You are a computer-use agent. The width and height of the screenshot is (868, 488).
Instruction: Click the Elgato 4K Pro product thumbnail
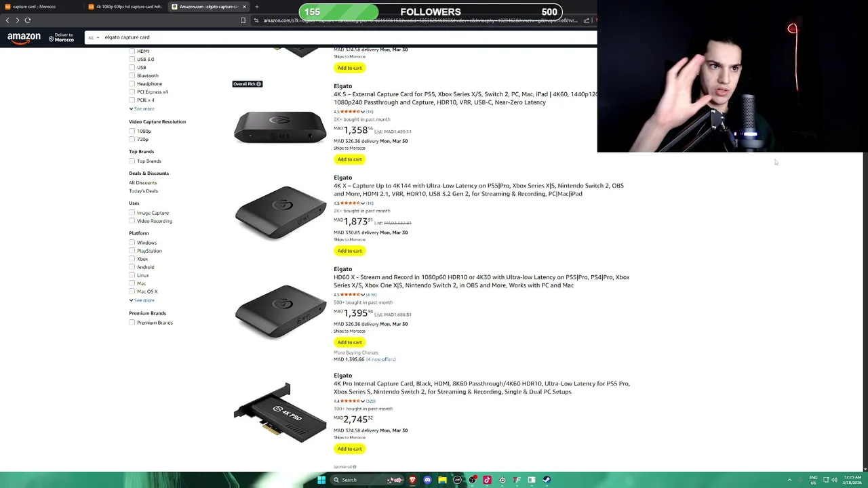280,413
